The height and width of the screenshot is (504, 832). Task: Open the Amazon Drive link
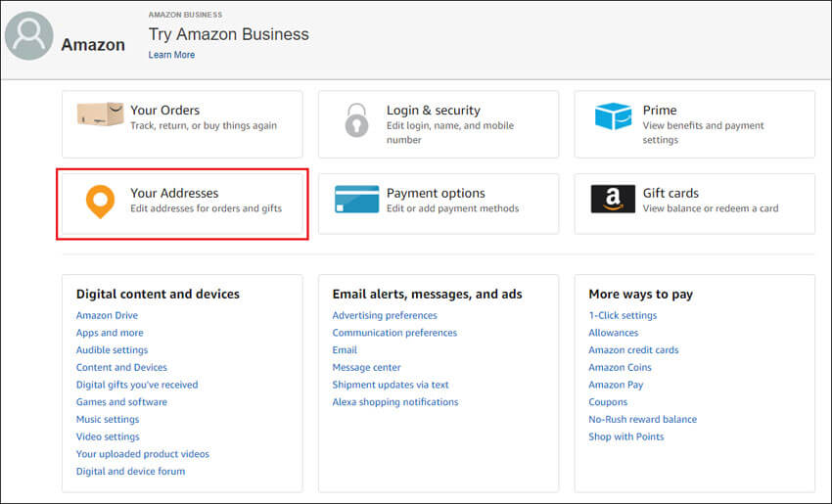107,315
